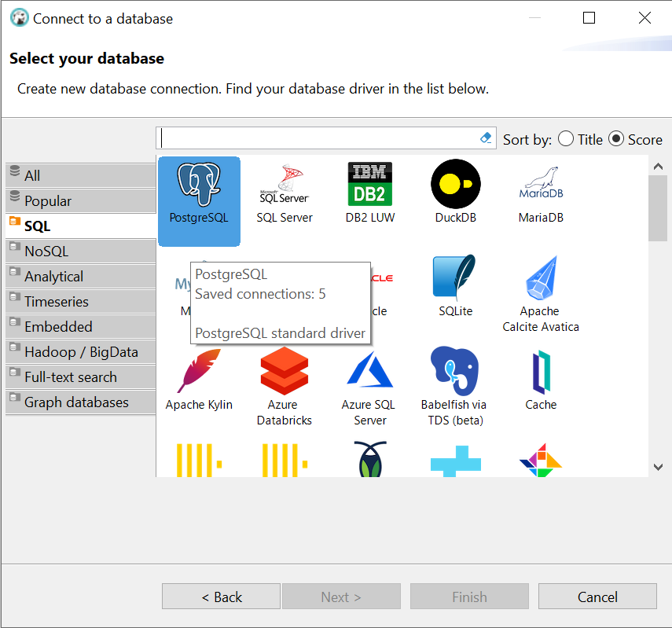The width and height of the screenshot is (672, 628).
Task: Click the driver list scroll up arrow
Action: (x=659, y=167)
